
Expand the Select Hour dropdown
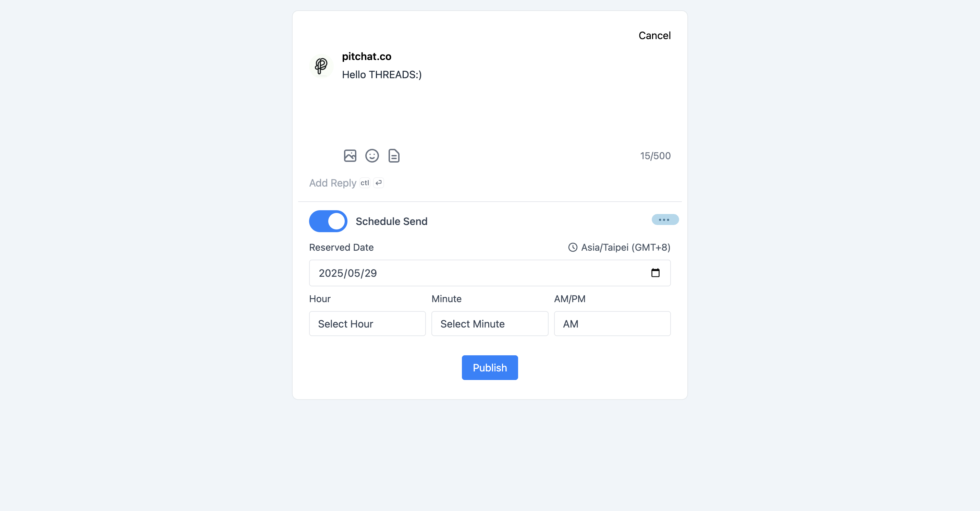367,324
